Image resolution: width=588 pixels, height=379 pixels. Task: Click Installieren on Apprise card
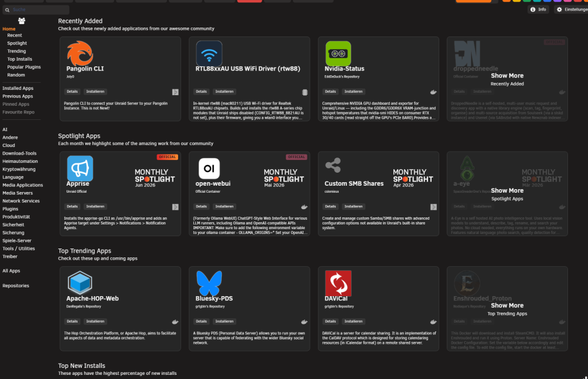pos(95,207)
